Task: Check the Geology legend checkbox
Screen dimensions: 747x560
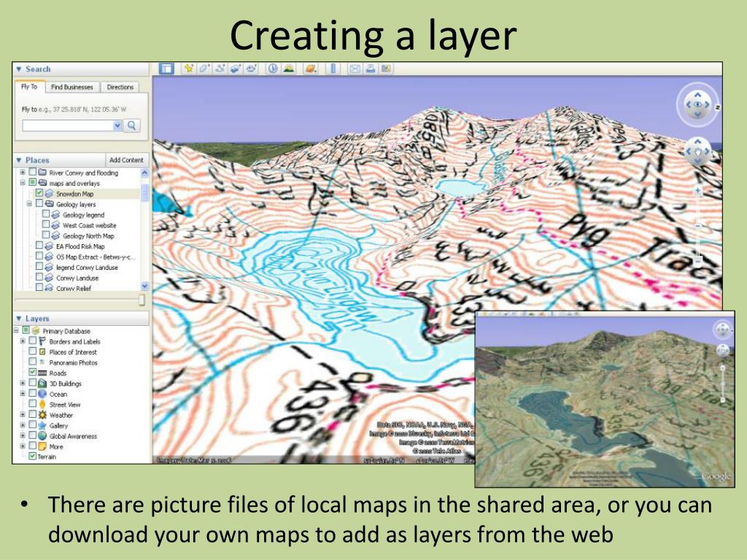Action: point(46,214)
